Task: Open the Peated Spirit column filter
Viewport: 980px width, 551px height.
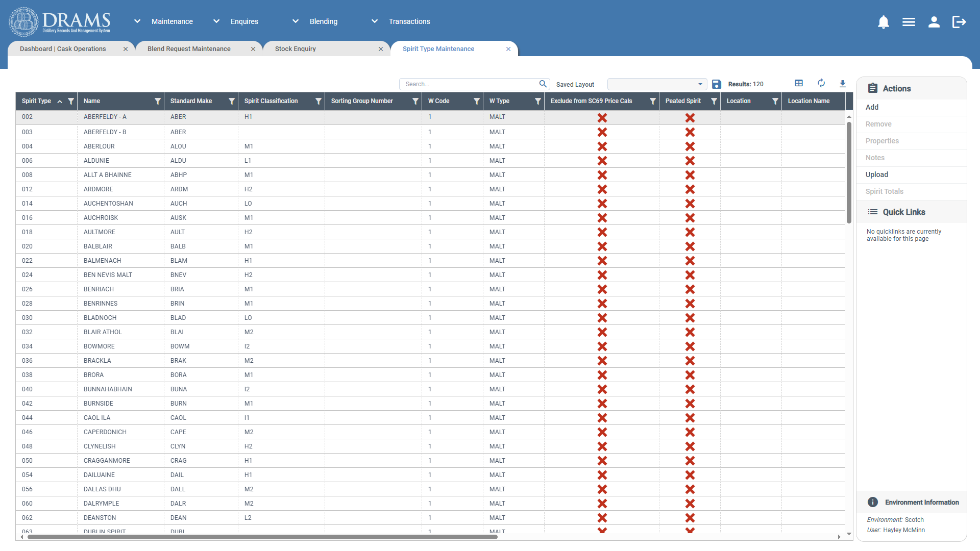Action: point(714,101)
